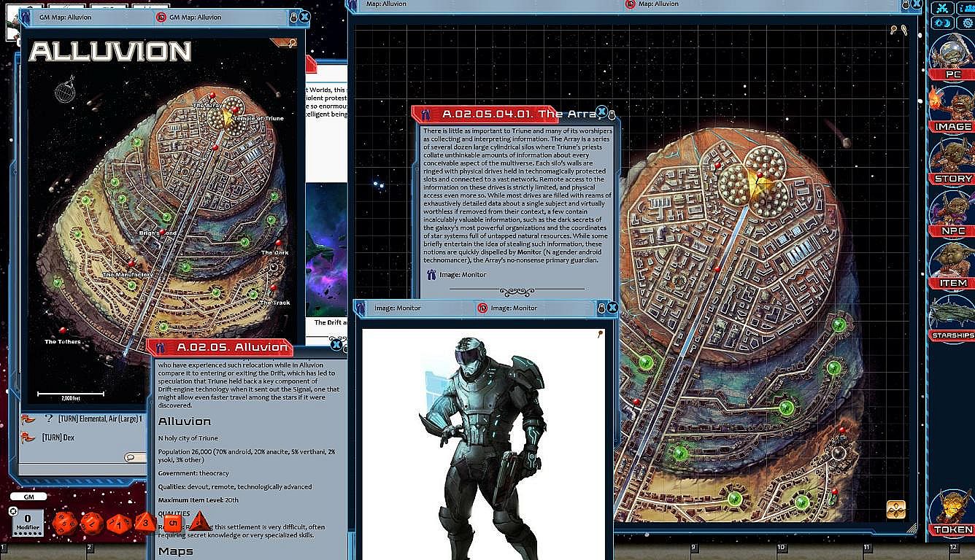The image size is (975, 560).
Task: Roll the d10 die
Action: pyautogui.click(x=118, y=523)
